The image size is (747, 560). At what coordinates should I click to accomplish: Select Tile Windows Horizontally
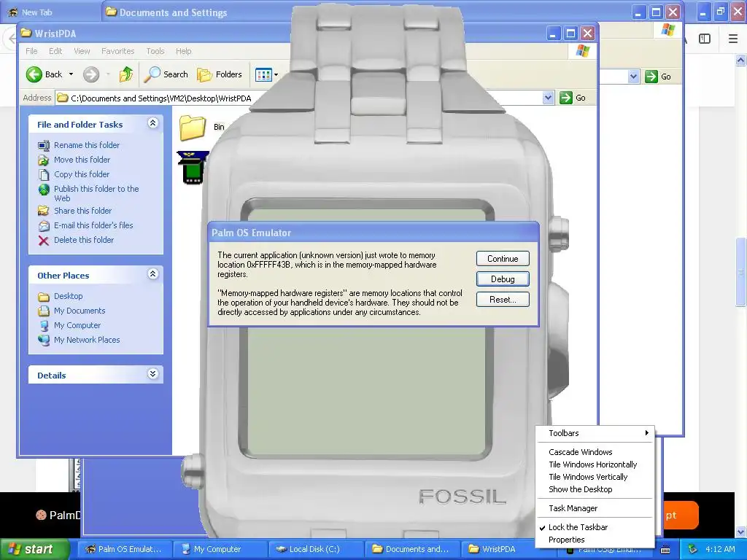pos(595,464)
